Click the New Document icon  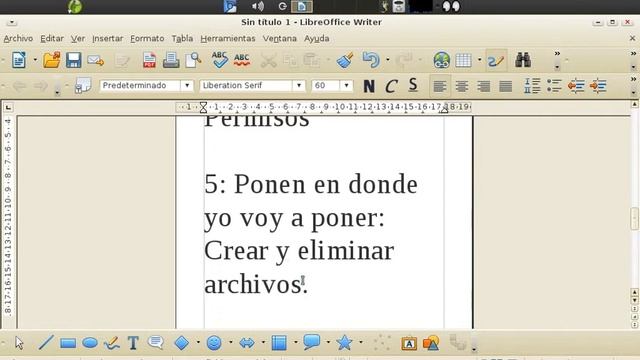[19, 60]
